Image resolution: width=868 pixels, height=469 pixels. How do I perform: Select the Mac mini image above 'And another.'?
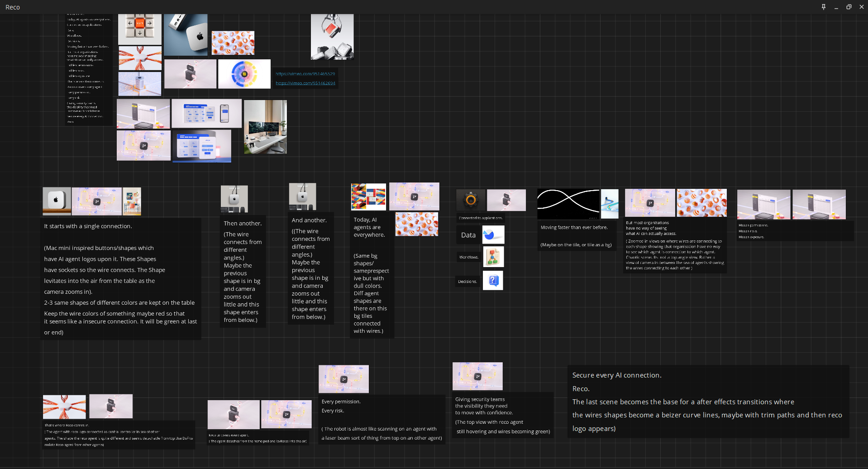(x=302, y=196)
